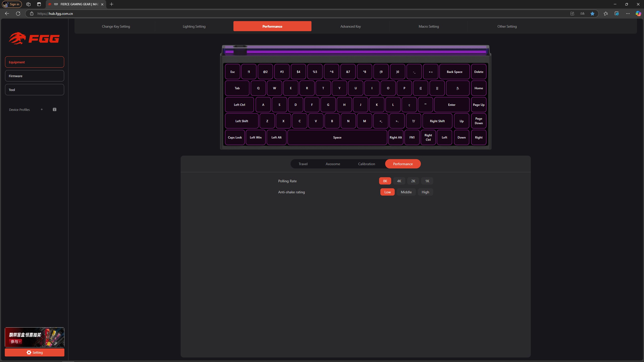
Task: Click the red Setting button
Action: point(34,352)
